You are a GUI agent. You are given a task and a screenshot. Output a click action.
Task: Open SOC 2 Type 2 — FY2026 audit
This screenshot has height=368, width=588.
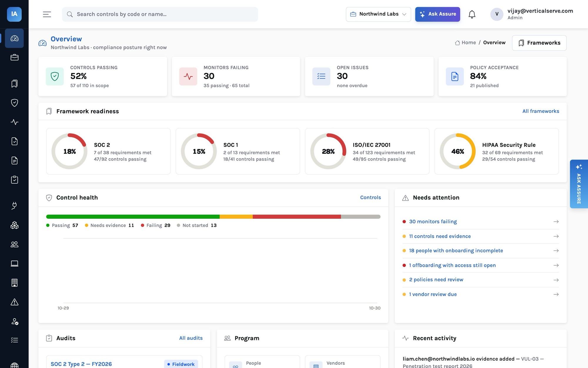click(x=81, y=364)
